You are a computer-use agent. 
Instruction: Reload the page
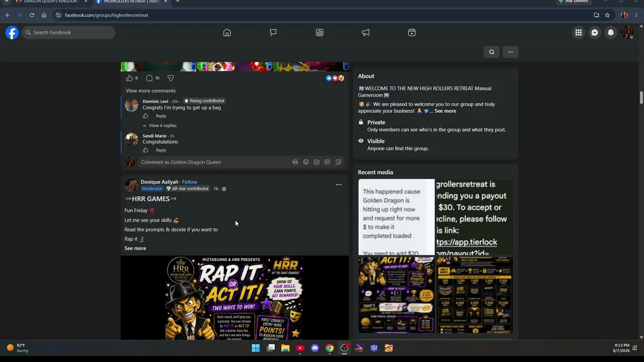[32, 15]
